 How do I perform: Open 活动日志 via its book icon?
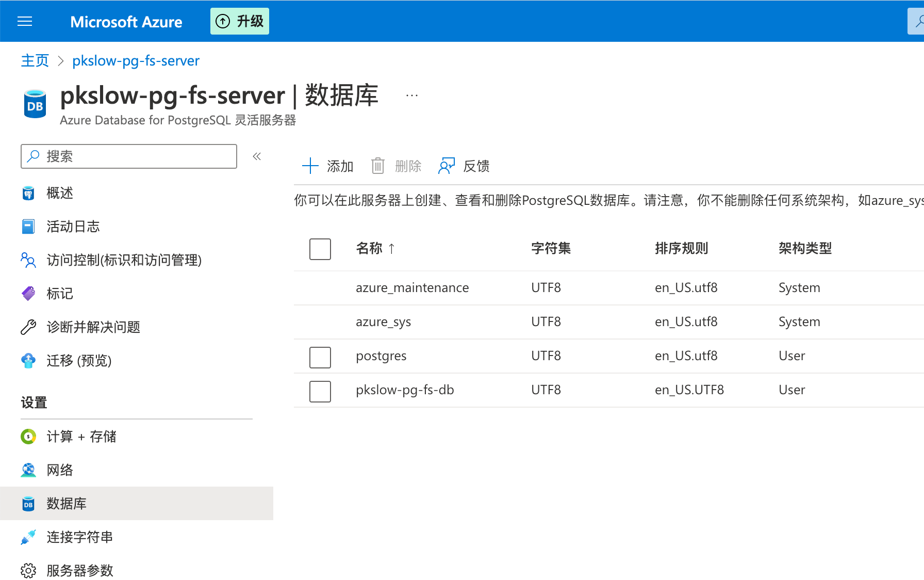(x=28, y=226)
